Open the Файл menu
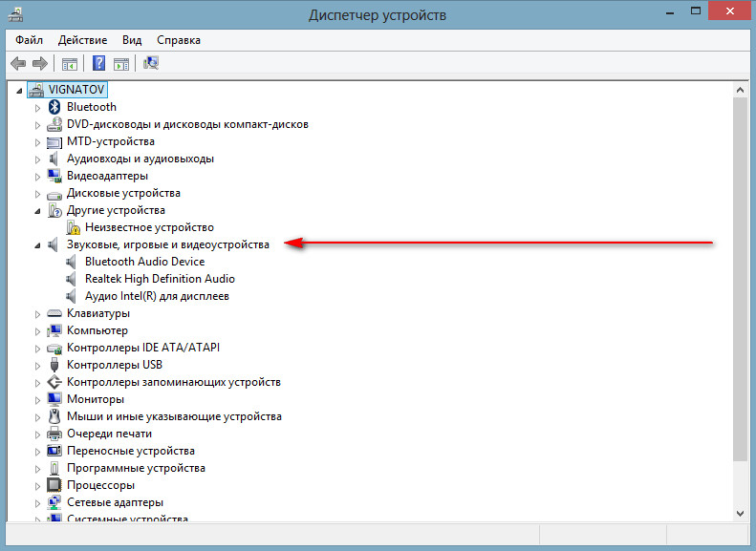This screenshot has width=756, height=551. [x=29, y=40]
